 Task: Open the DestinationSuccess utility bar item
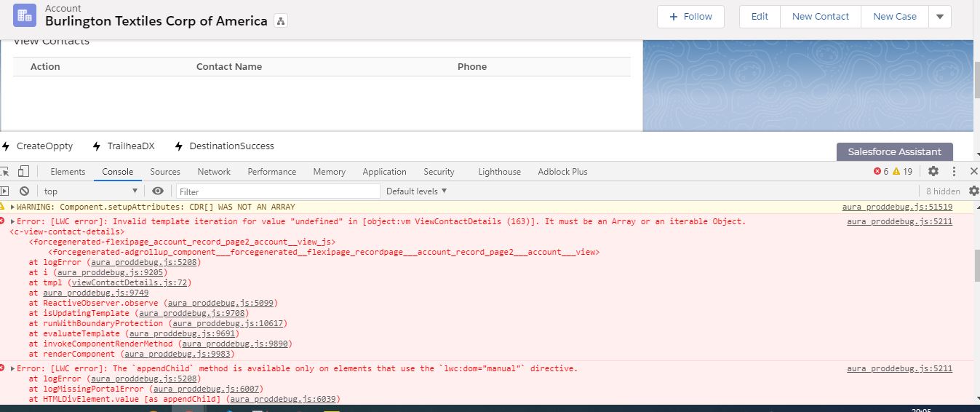point(224,146)
